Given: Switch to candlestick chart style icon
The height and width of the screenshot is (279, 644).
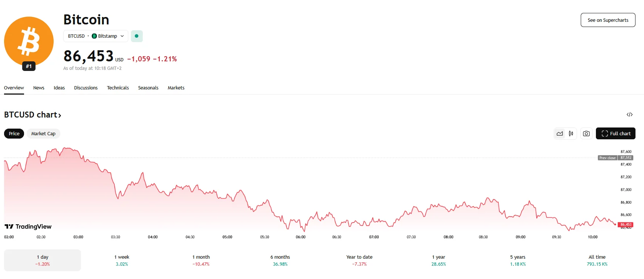Looking at the screenshot, I should pos(571,133).
